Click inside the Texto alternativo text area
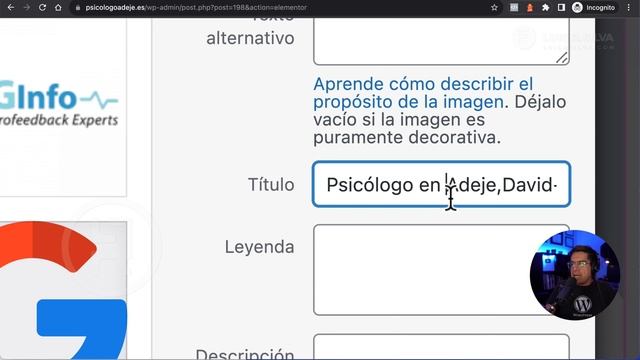640x360 pixels. pyautogui.click(x=441, y=42)
